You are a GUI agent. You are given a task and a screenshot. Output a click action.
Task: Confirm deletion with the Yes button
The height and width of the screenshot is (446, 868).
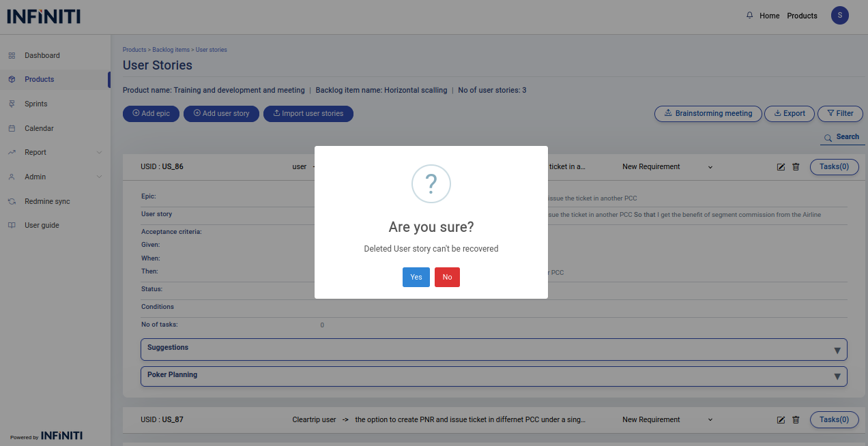click(416, 277)
